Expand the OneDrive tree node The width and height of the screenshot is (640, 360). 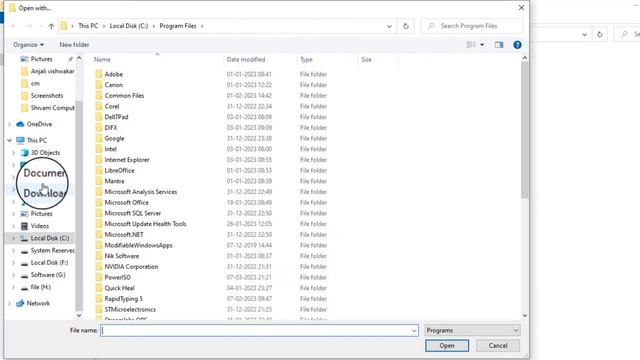coord(9,124)
